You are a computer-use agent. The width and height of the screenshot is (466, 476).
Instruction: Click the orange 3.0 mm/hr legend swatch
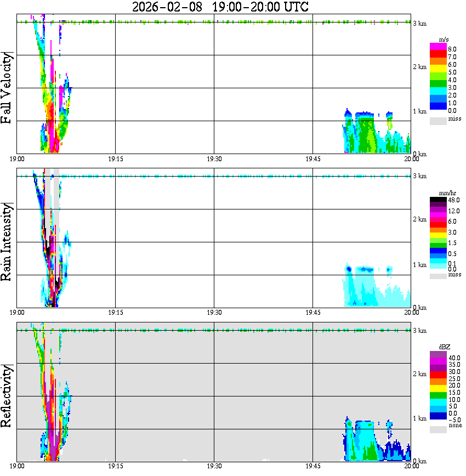pyautogui.click(x=438, y=230)
